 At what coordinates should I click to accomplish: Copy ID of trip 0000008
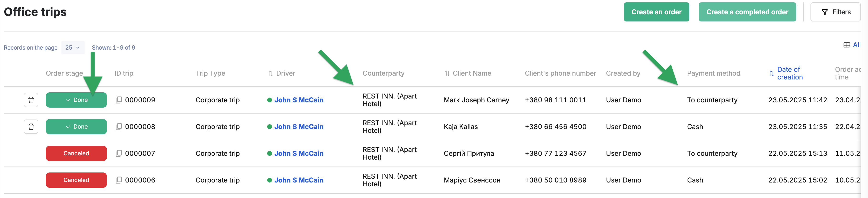pyautogui.click(x=119, y=127)
